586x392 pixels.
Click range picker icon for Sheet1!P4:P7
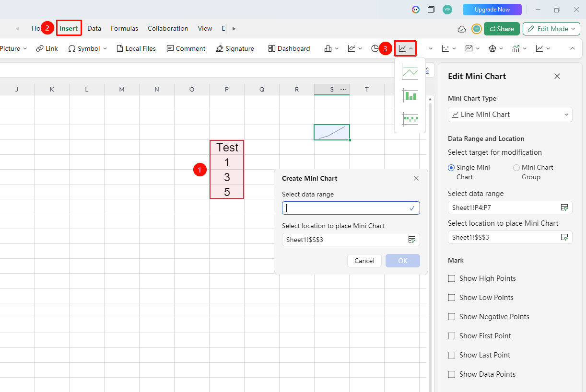coord(564,208)
